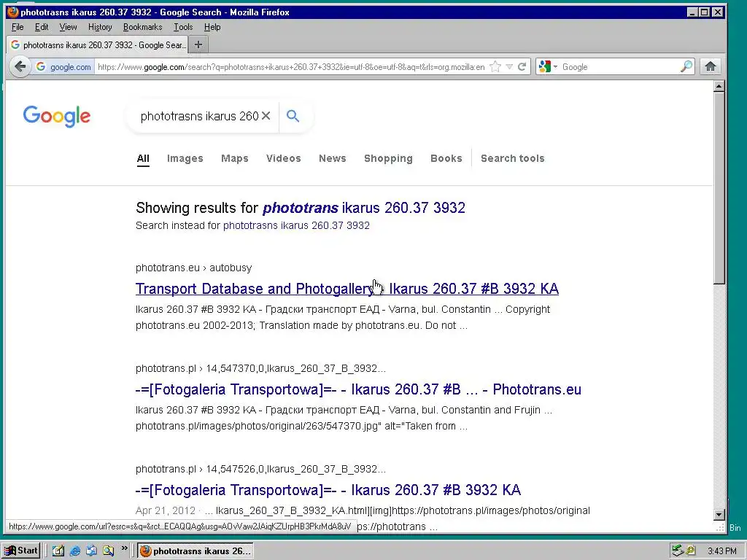Click the Firefox taskbar button
Image resolution: width=747 pixels, height=560 pixels.
(x=196, y=551)
